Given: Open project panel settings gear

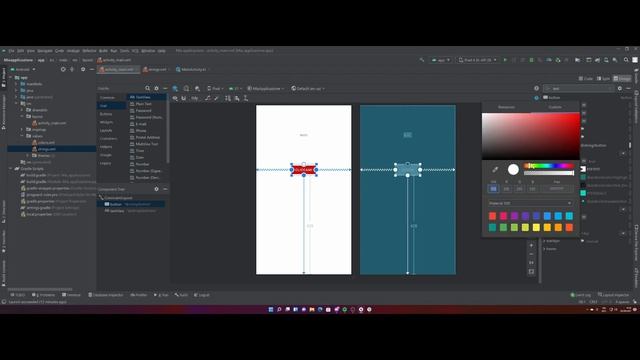Looking at the screenshot, I should click(83, 69).
